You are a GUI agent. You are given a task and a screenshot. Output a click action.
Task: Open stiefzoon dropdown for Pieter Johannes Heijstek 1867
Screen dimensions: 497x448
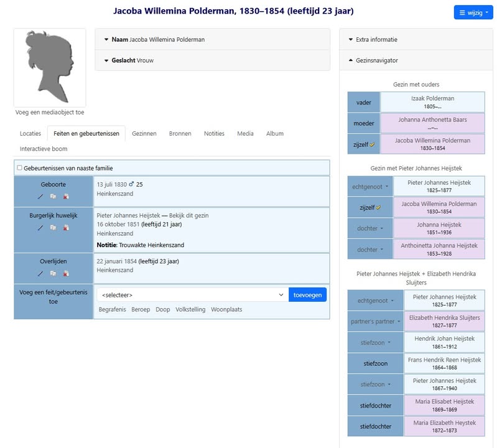375,385
